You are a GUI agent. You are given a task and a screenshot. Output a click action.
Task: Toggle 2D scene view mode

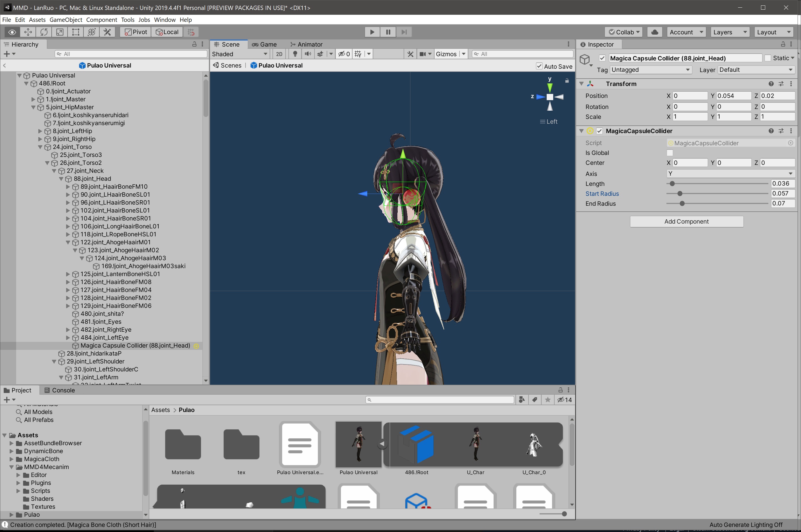pyautogui.click(x=279, y=54)
